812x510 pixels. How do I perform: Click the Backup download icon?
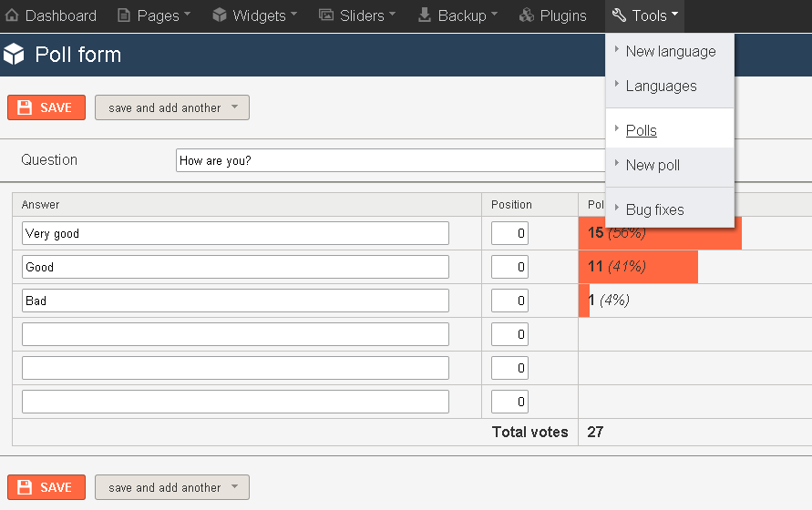[x=425, y=15]
